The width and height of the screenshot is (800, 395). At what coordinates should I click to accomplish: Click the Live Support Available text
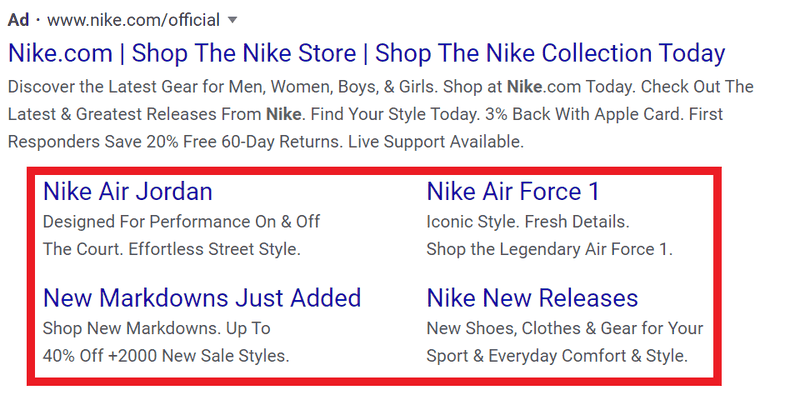(x=436, y=141)
